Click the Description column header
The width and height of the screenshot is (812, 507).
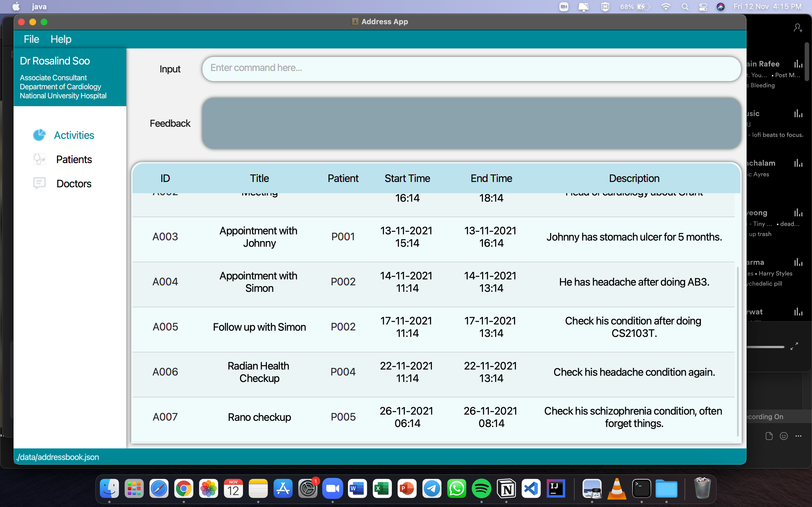click(x=634, y=178)
